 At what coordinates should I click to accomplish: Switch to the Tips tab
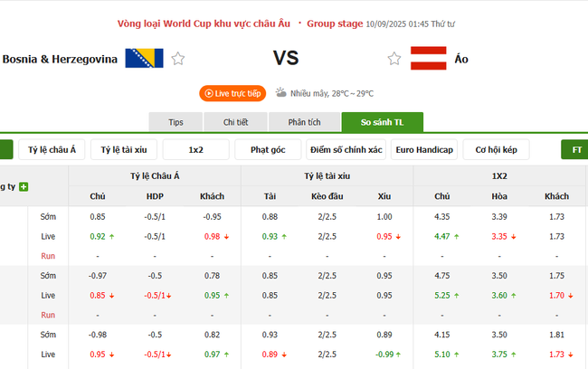click(x=175, y=122)
